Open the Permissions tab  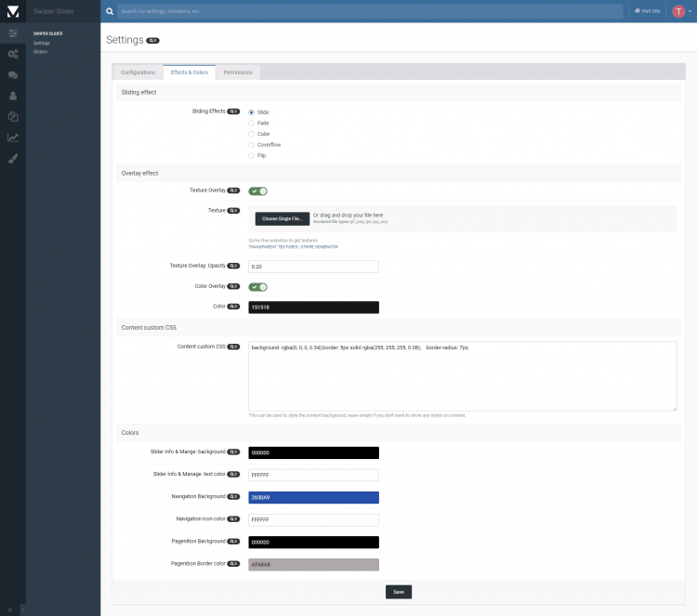238,72
